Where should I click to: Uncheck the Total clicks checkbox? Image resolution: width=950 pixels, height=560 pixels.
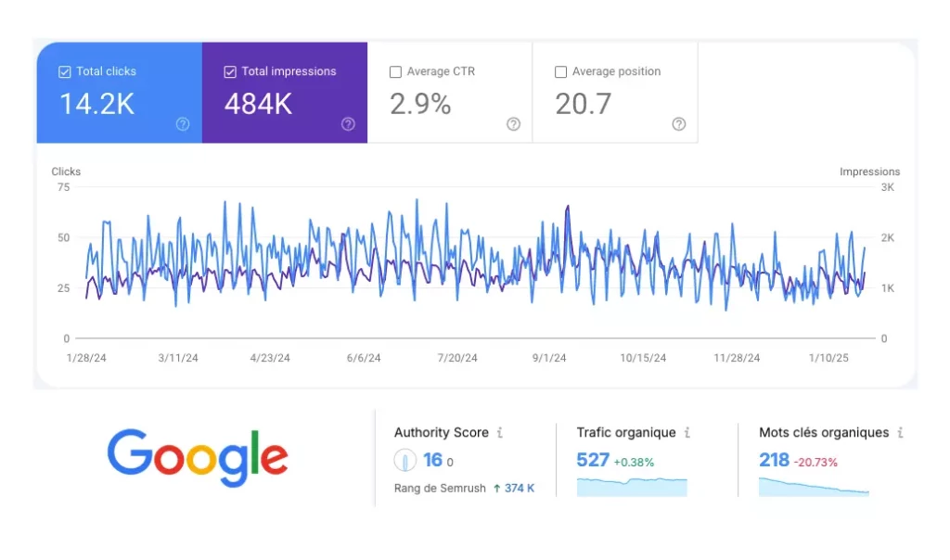(x=64, y=72)
